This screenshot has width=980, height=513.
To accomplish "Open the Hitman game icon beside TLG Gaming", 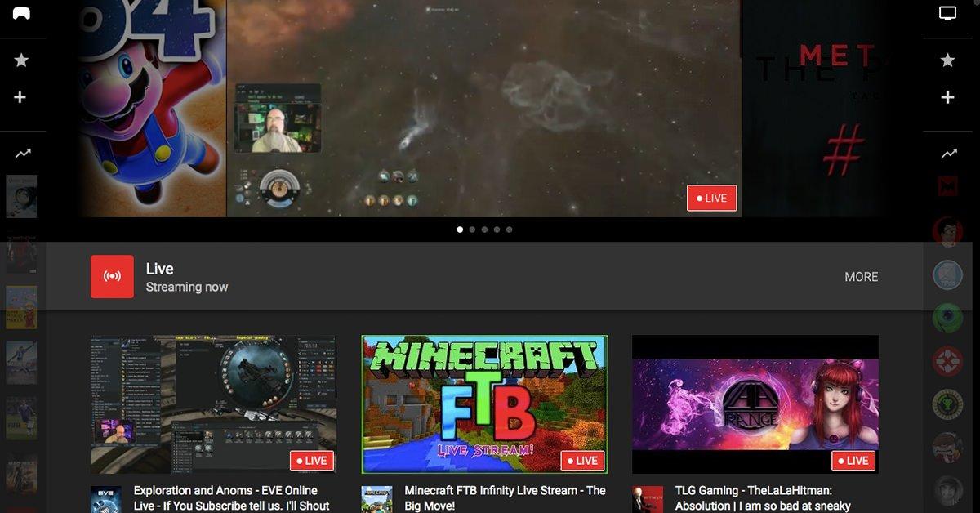I will click(x=648, y=499).
